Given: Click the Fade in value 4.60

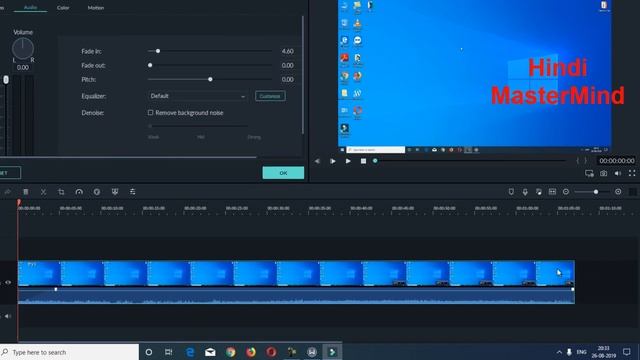Looking at the screenshot, I should [287, 51].
